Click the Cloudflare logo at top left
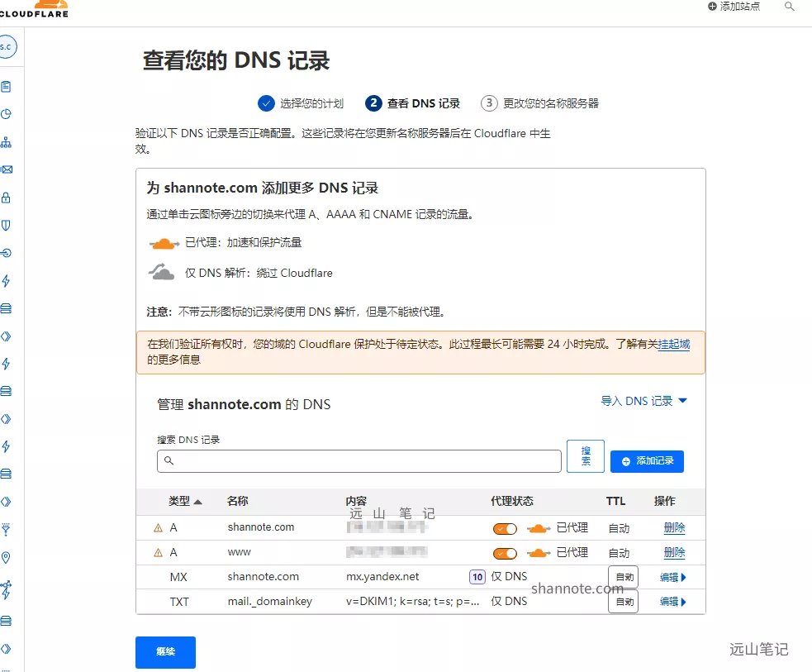The height and width of the screenshot is (672, 812). tap(35, 8)
